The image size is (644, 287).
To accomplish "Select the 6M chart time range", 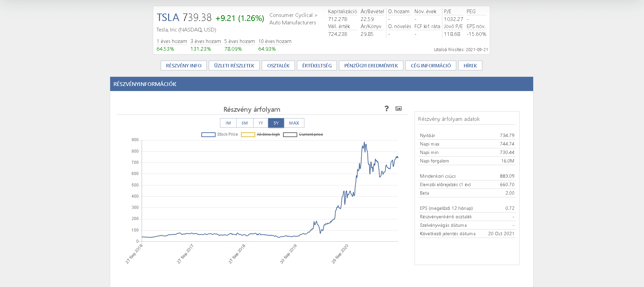I will (245, 123).
